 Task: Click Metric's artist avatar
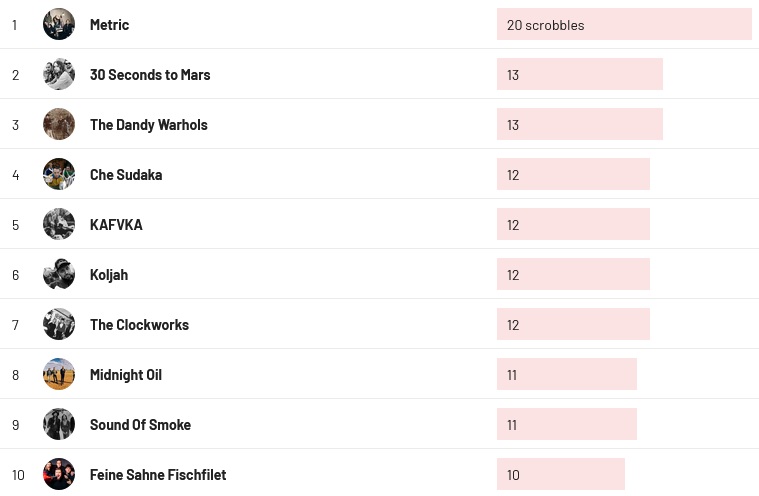tap(59, 24)
